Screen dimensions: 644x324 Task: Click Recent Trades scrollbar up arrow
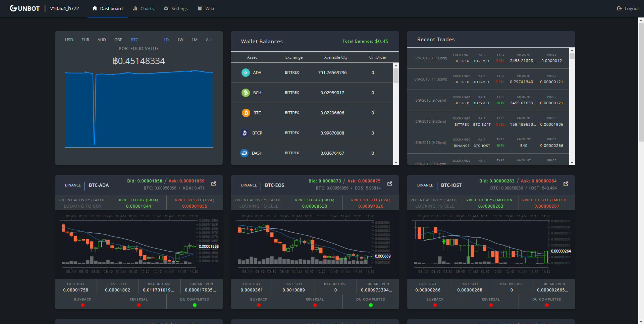[572, 50]
